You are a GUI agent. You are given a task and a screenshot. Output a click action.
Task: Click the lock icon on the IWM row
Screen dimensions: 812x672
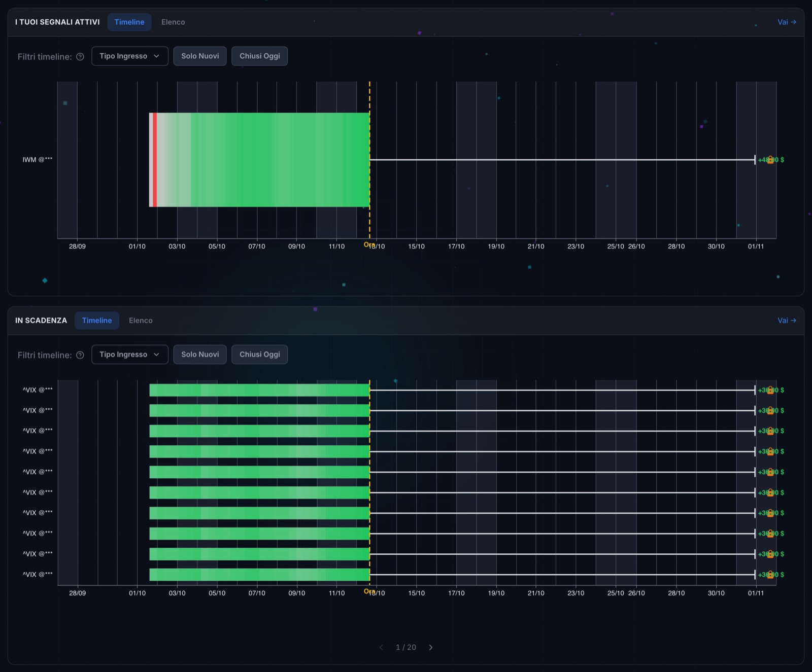click(770, 160)
